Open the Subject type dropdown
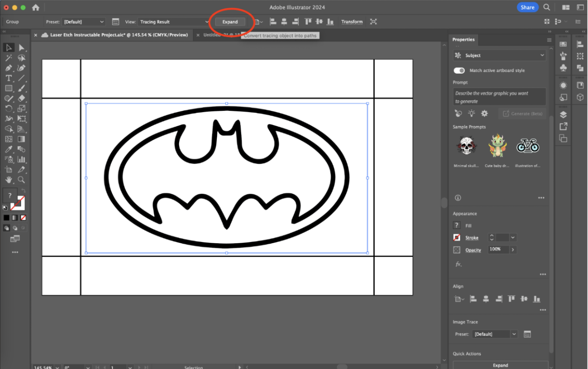The image size is (588, 369). 500,55
